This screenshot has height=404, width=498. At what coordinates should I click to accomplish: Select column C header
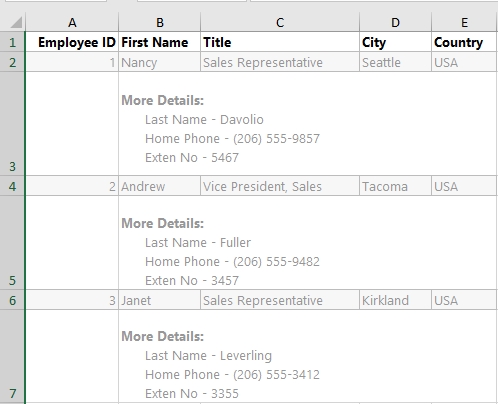(280, 22)
